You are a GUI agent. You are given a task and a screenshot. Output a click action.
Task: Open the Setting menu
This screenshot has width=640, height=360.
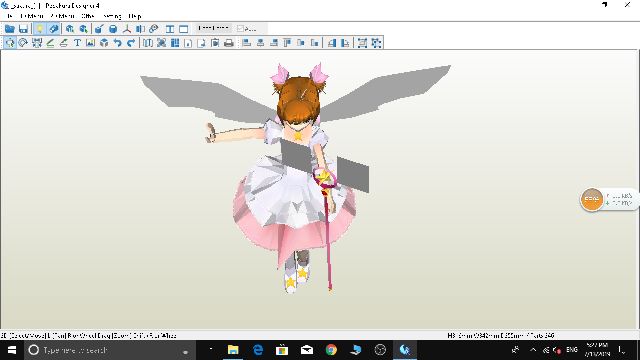pyautogui.click(x=112, y=16)
